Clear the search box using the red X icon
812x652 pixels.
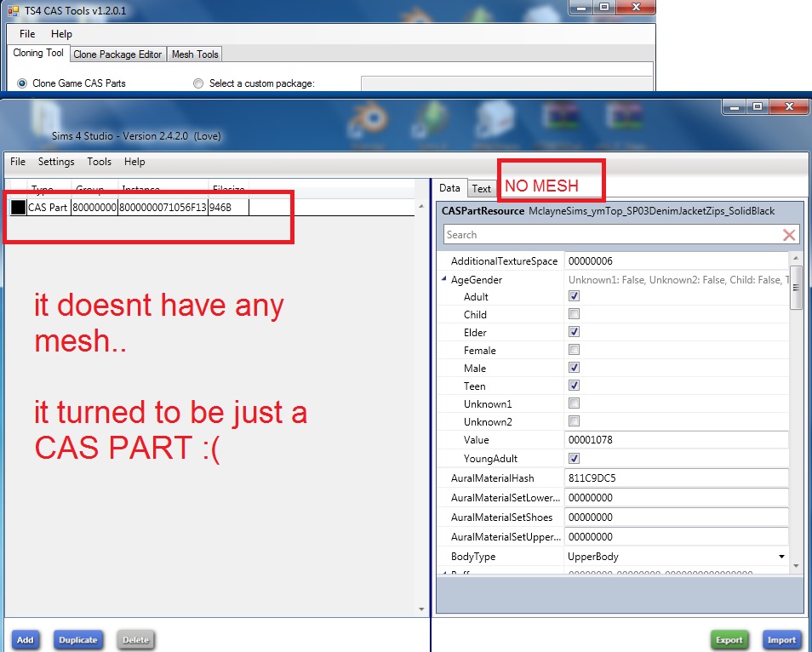click(x=787, y=234)
